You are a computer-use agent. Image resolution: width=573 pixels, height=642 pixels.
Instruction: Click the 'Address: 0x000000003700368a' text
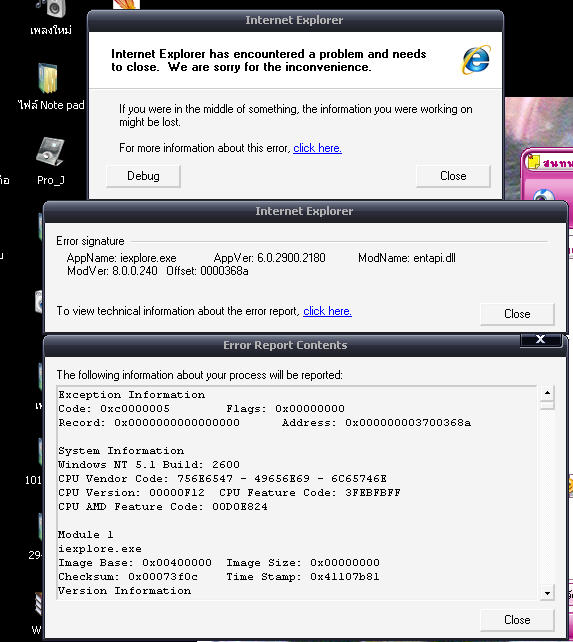[376, 423]
